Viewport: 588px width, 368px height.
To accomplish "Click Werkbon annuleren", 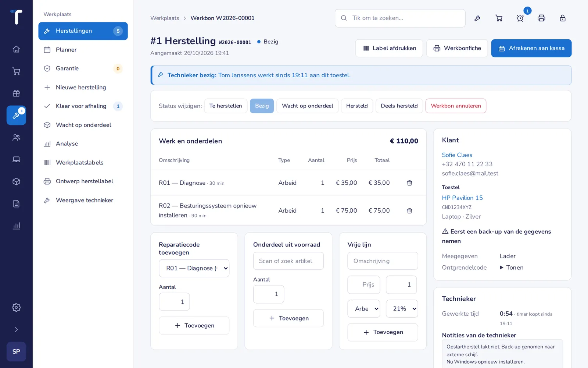I will pos(456,106).
